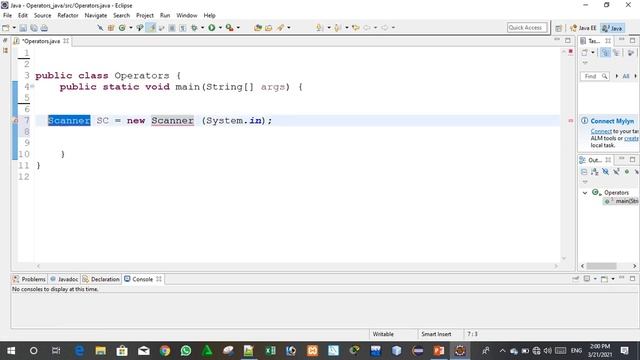Toggle Categorized view in Task List

[605, 53]
